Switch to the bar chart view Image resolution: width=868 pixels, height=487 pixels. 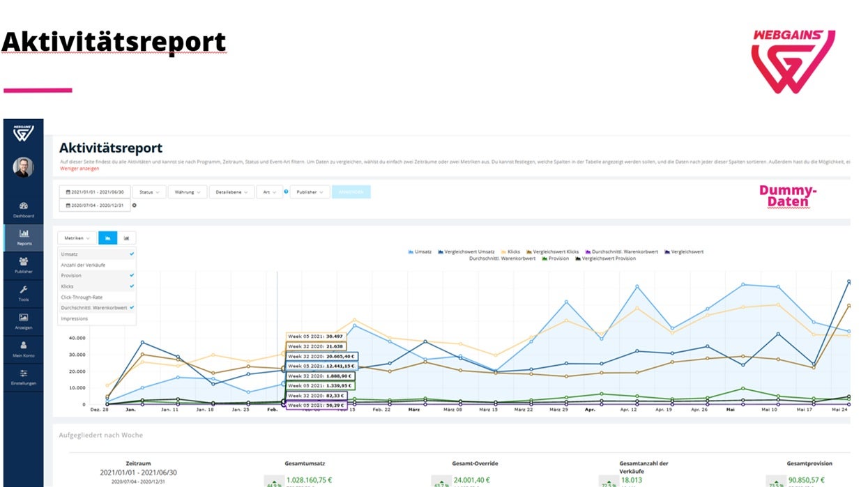[127, 238]
